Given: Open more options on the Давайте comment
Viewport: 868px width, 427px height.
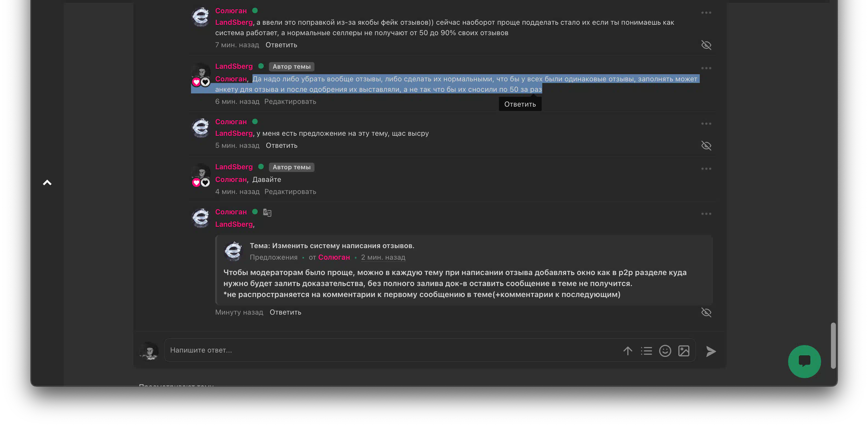Looking at the screenshot, I should (x=706, y=169).
